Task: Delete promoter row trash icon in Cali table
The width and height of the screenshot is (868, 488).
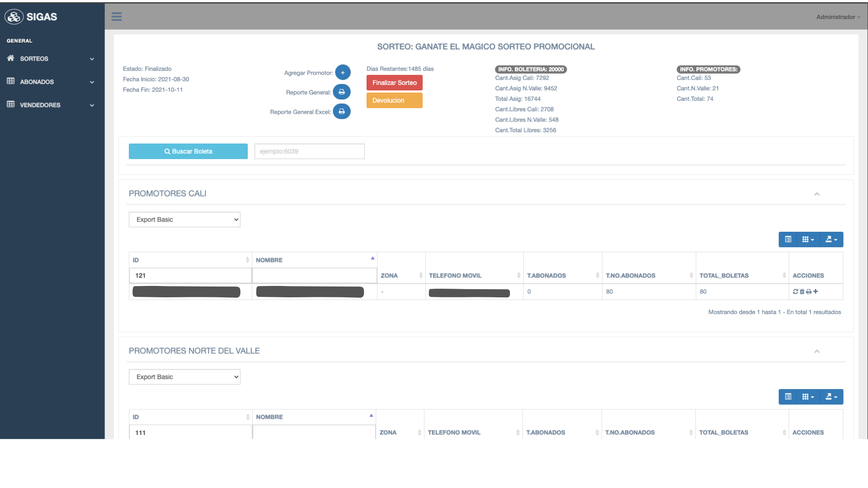Action: 802,291
